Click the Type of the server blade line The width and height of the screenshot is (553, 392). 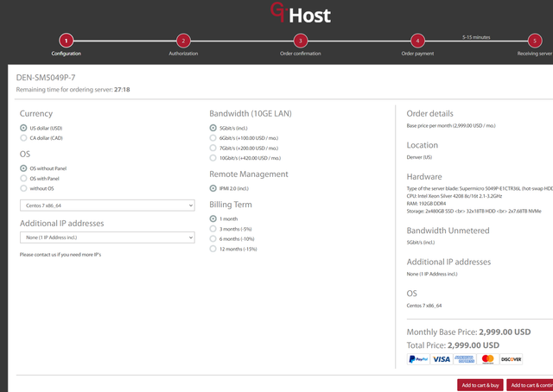[480, 188]
